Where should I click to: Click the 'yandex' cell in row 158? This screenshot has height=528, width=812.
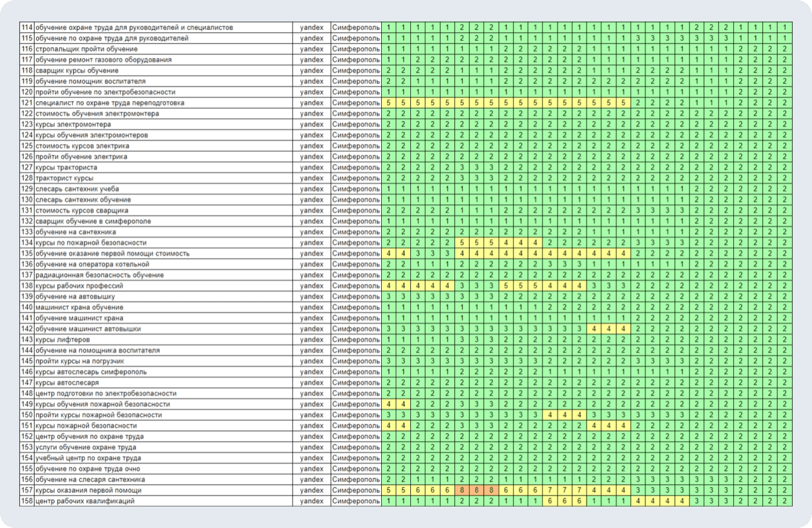(x=311, y=502)
